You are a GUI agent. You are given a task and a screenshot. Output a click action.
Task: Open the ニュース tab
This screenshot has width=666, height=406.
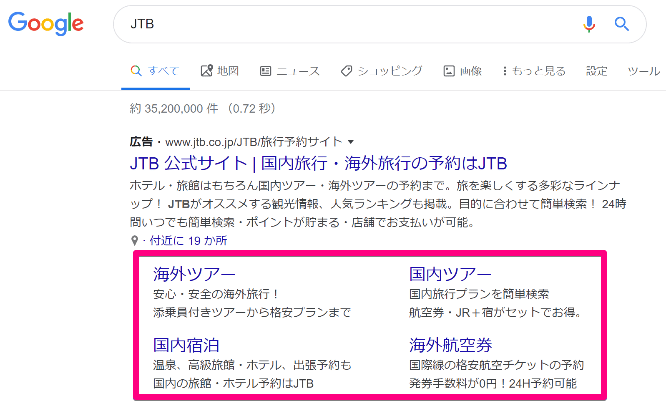[x=290, y=71]
